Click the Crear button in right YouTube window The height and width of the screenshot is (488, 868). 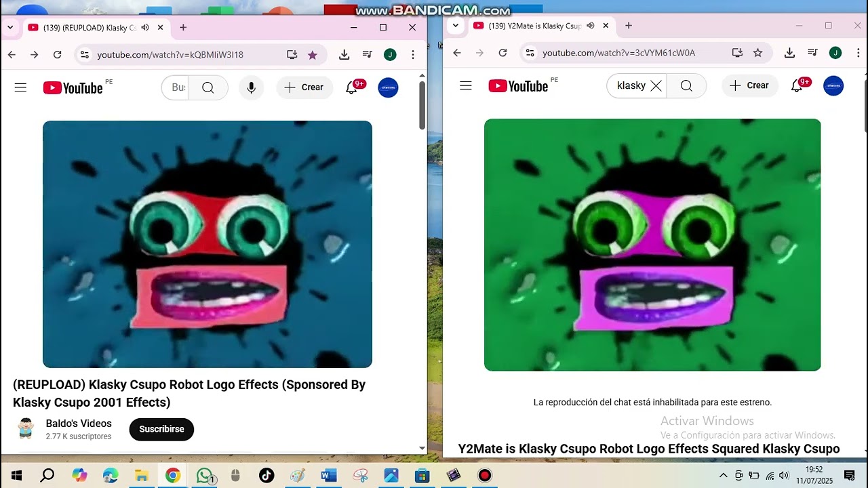click(x=750, y=85)
